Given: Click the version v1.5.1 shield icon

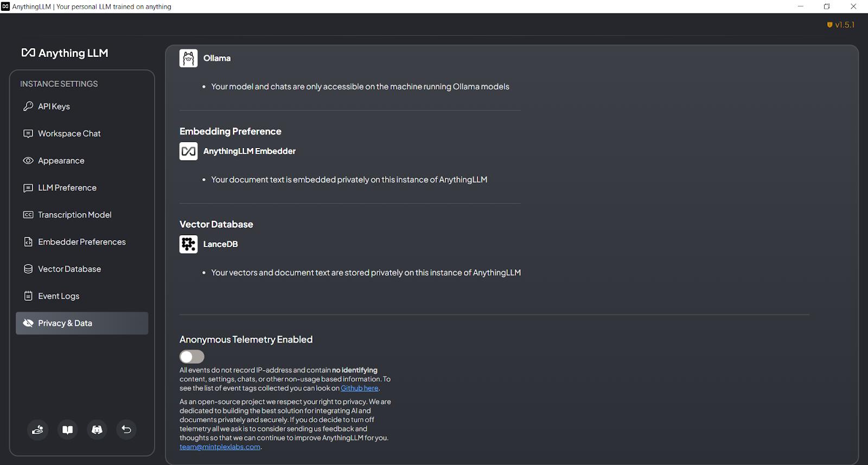Looking at the screenshot, I should [829, 25].
